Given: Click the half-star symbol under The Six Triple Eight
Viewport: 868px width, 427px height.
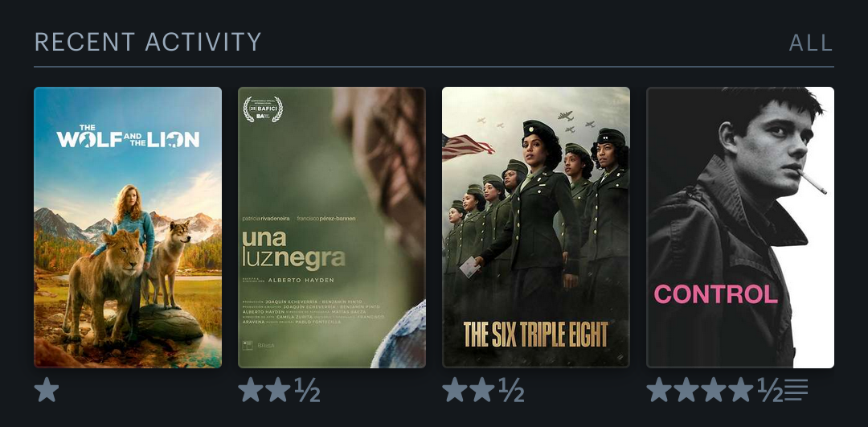Looking at the screenshot, I should coord(511,390).
